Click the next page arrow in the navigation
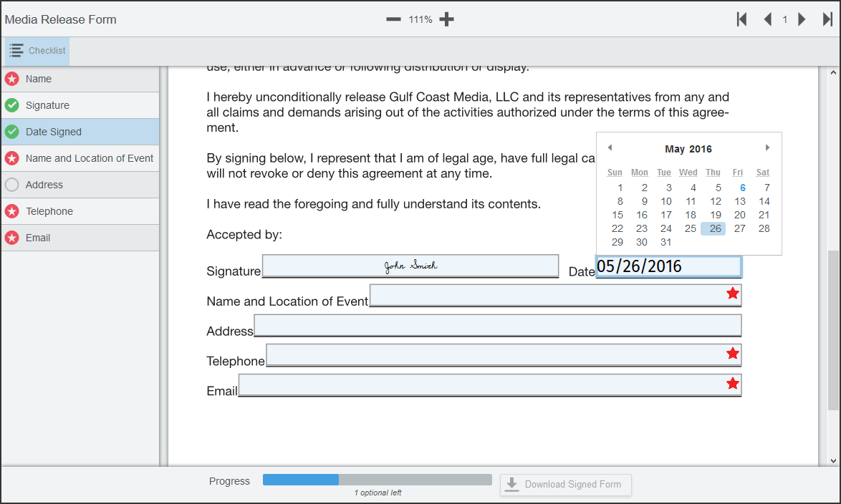Image resolution: width=841 pixels, height=504 pixels. click(802, 19)
